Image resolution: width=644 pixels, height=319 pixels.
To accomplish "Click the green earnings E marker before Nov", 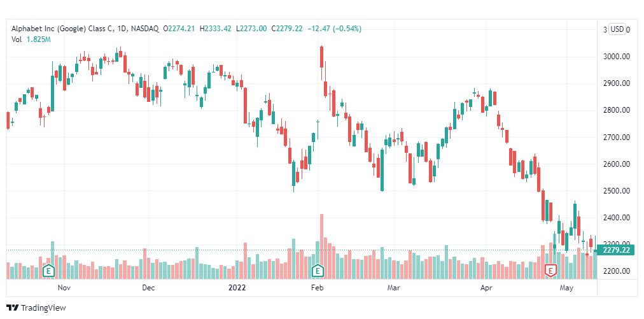I will (49, 271).
